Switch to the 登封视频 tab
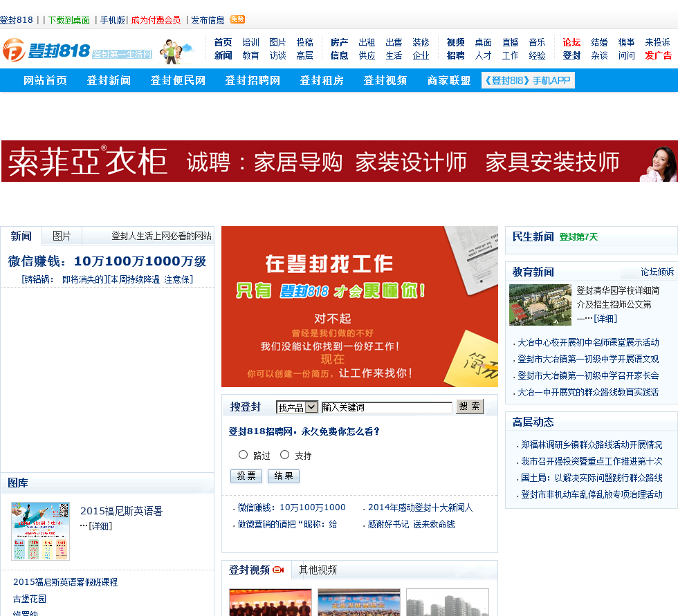The width and height of the screenshot is (678, 616). (x=257, y=570)
